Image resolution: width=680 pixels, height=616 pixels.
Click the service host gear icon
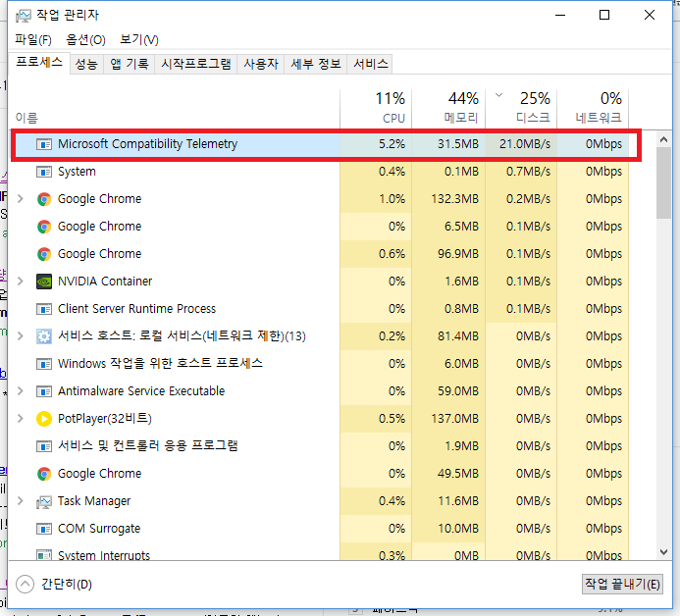click(44, 336)
